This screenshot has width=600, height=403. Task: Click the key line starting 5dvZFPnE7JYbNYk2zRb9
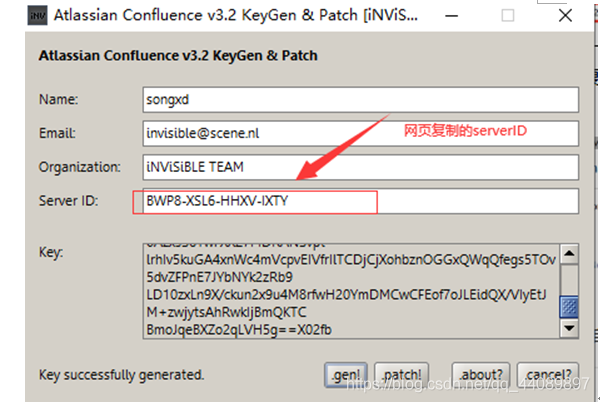pos(219,277)
